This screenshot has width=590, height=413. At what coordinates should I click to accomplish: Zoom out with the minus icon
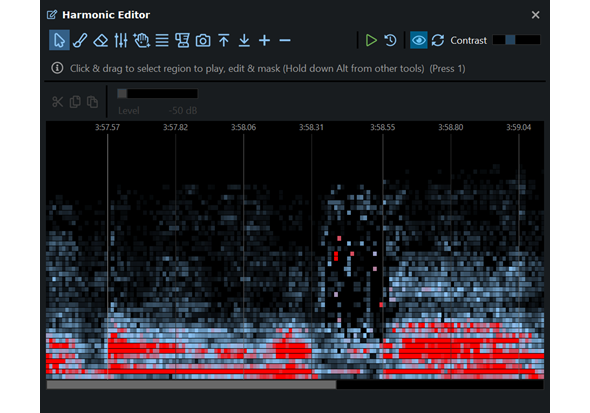point(285,40)
